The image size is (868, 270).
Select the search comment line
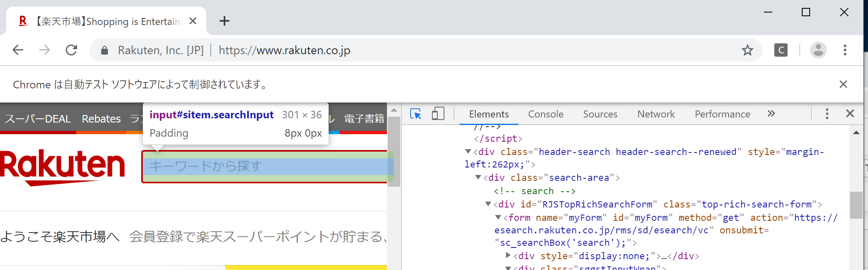(x=535, y=191)
